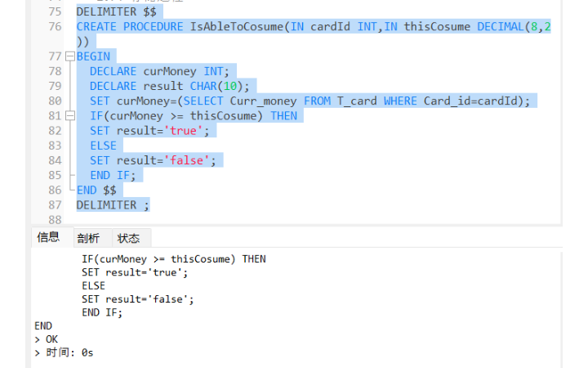This screenshot has width=588, height=368.
Task: Click DECLARE result CHAR(10) line
Action: [x=170, y=86]
